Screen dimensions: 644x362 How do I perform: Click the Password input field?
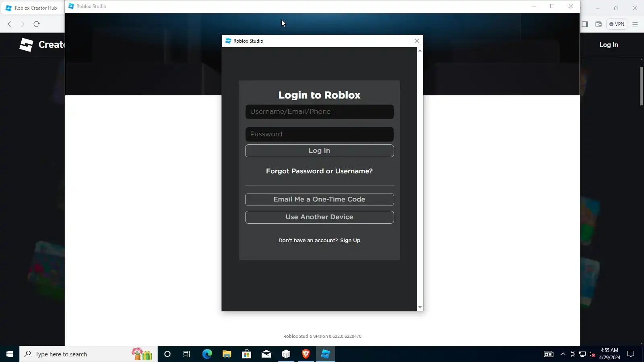(319, 134)
